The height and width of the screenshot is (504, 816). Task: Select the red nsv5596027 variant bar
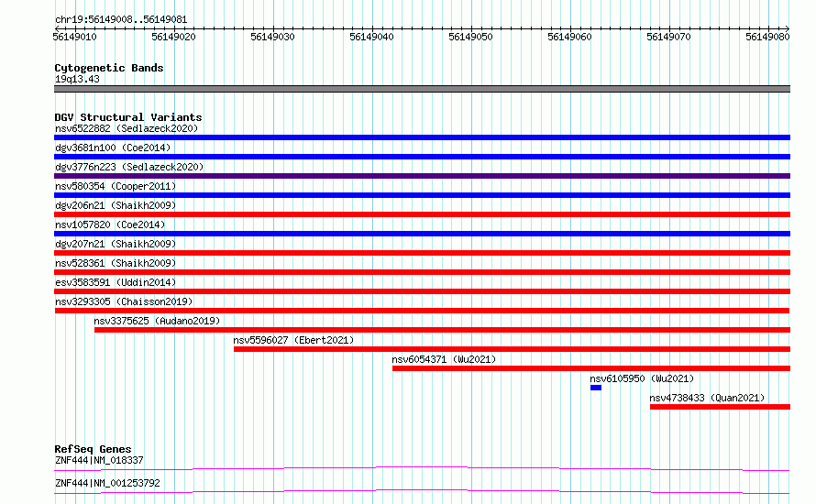513,349
